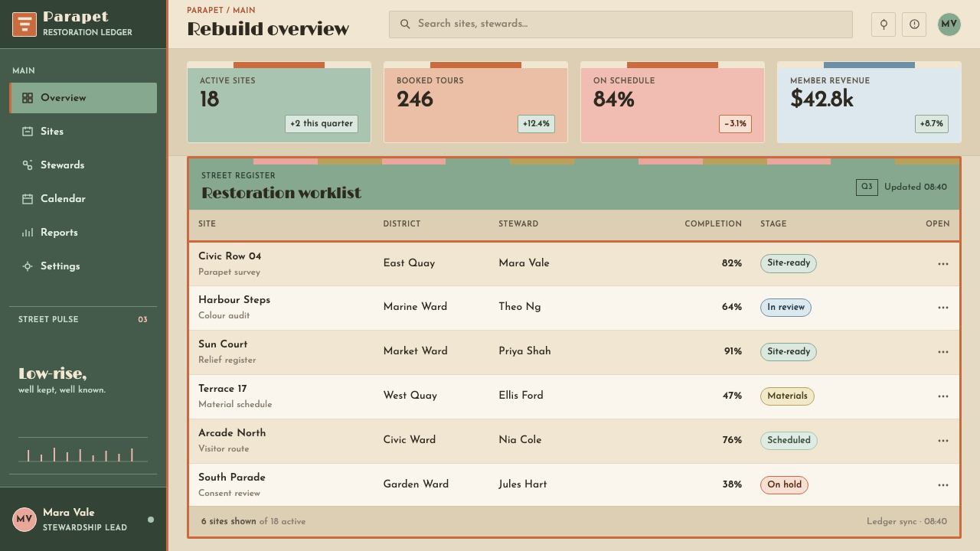Click the Stewards sidebar icon
980x551 pixels.
pyautogui.click(x=28, y=165)
